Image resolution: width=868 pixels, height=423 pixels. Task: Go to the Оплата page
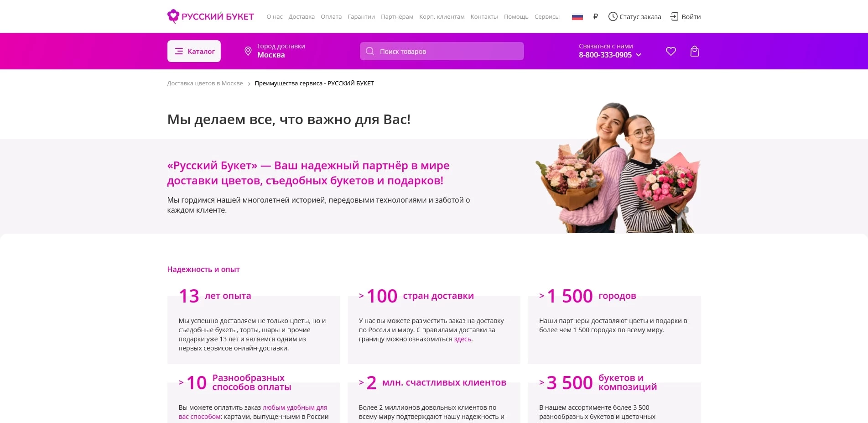pyautogui.click(x=331, y=17)
